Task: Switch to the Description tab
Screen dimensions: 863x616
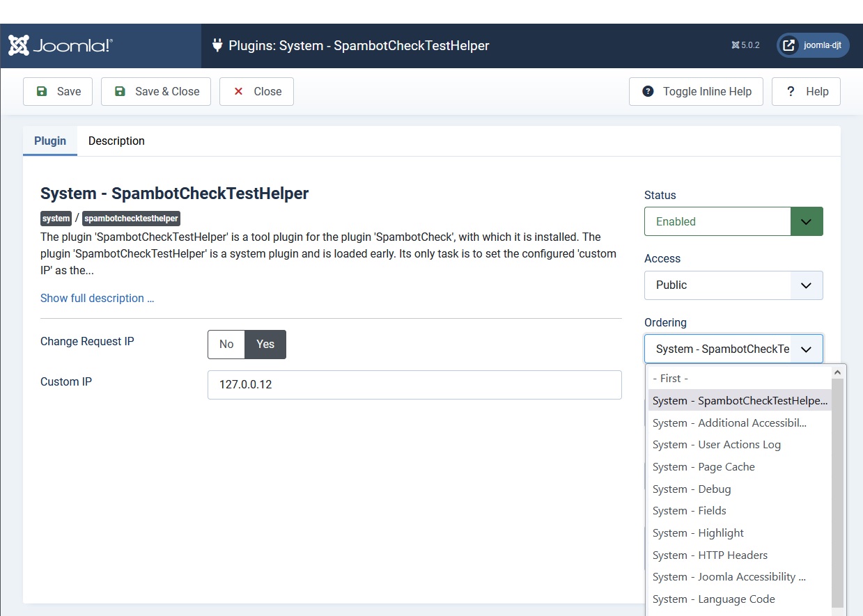Action: [x=116, y=141]
